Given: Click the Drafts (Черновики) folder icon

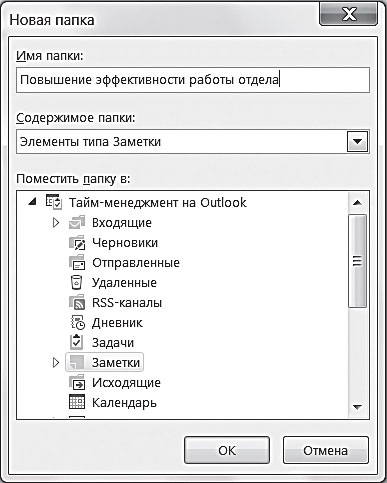Looking at the screenshot, I should pyautogui.click(x=77, y=243).
